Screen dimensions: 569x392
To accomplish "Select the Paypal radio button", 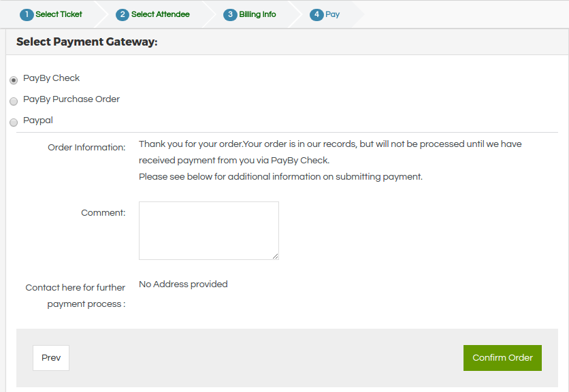I will coord(14,122).
